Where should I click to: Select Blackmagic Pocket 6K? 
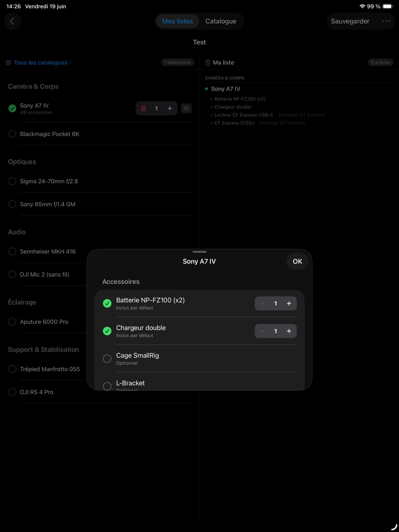click(12, 134)
